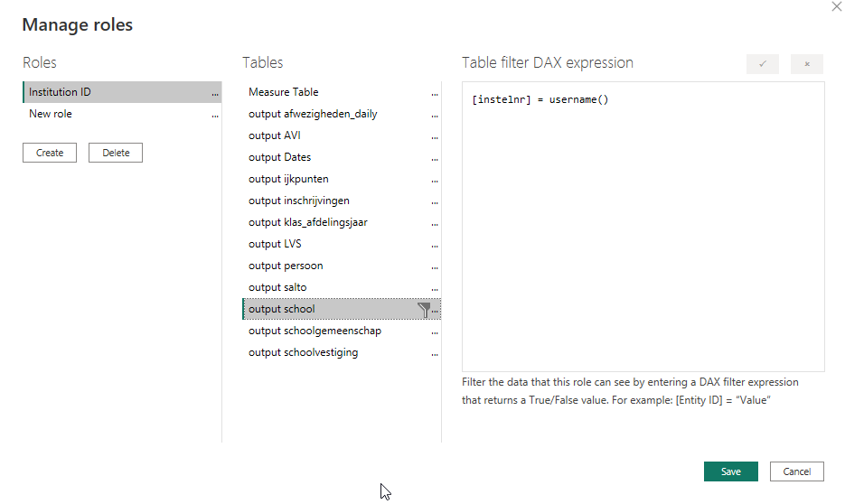Open ellipsis menu for output afwezigheden_daily
This screenshot has width=845, height=504.
coord(435,116)
